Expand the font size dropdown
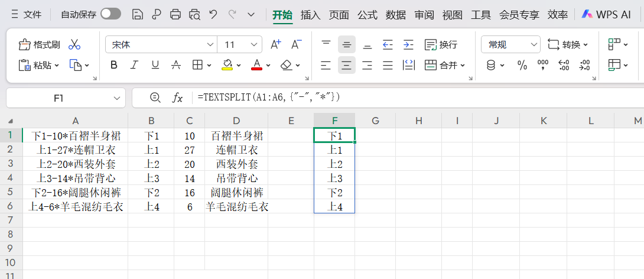 (255, 45)
